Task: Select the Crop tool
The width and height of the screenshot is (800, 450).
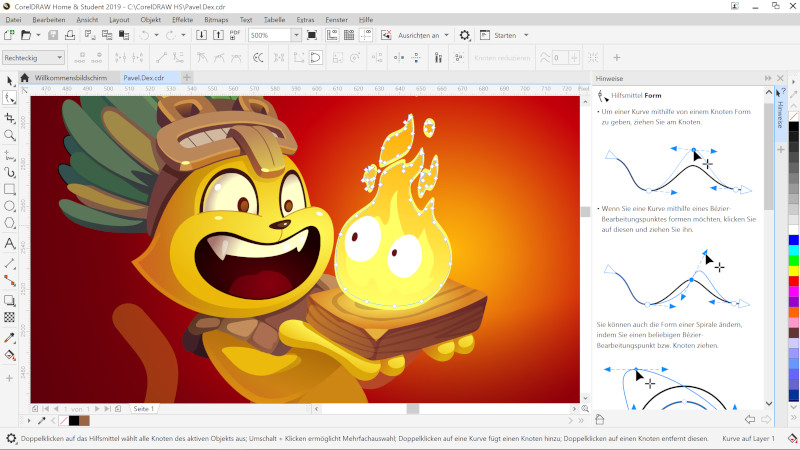Action: [x=10, y=118]
